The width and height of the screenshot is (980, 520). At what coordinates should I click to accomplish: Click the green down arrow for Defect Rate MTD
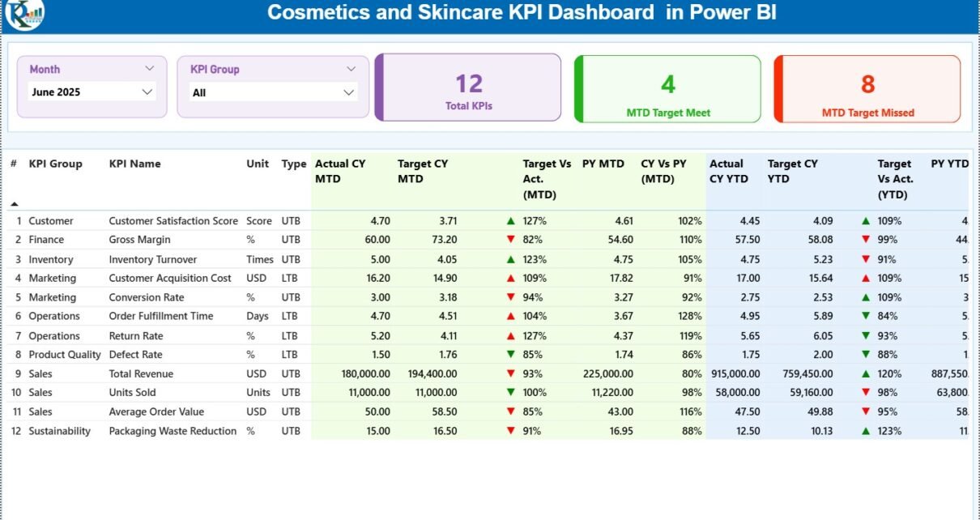tap(510, 355)
